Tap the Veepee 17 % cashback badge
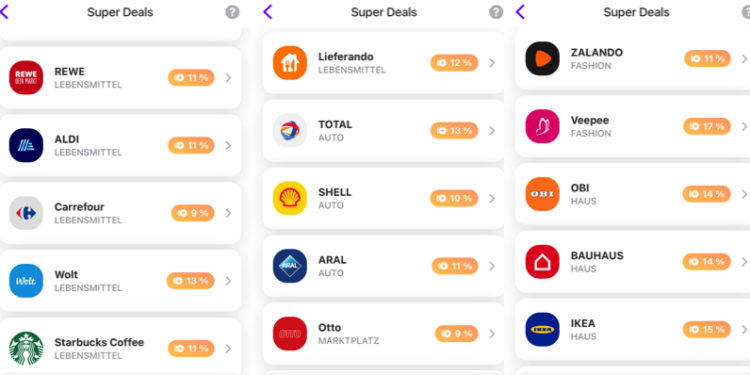750x375 pixels. [x=707, y=126]
